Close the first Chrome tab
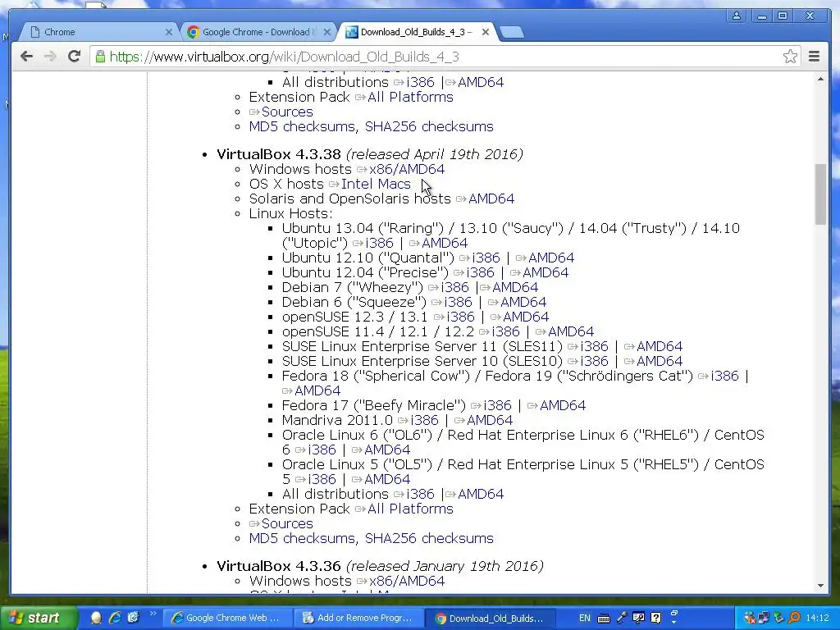Image resolution: width=840 pixels, height=630 pixels. click(168, 32)
